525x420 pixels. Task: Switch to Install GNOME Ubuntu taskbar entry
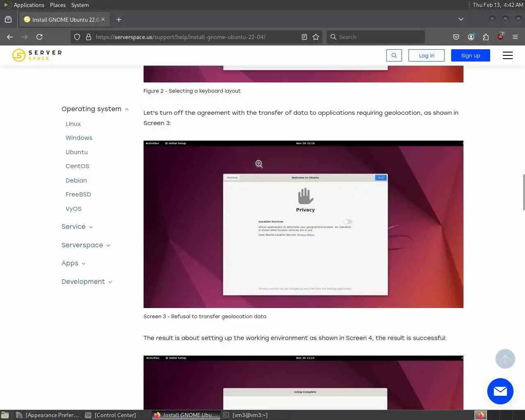click(185, 415)
